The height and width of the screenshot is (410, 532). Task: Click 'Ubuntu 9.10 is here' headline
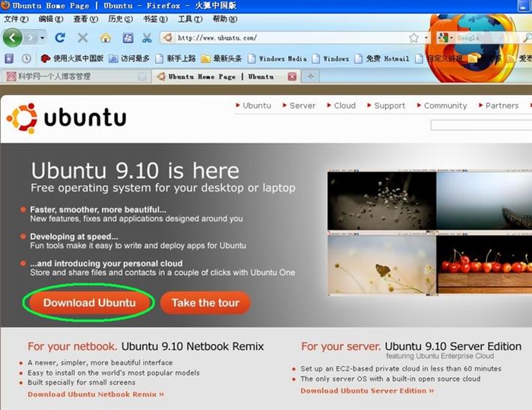click(135, 170)
